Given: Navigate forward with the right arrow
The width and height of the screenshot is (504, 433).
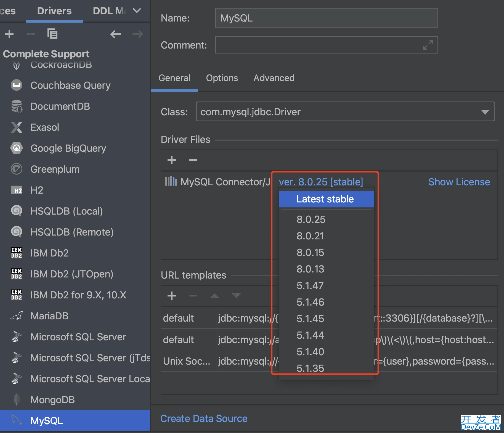Looking at the screenshot, I should click(138, 34).
